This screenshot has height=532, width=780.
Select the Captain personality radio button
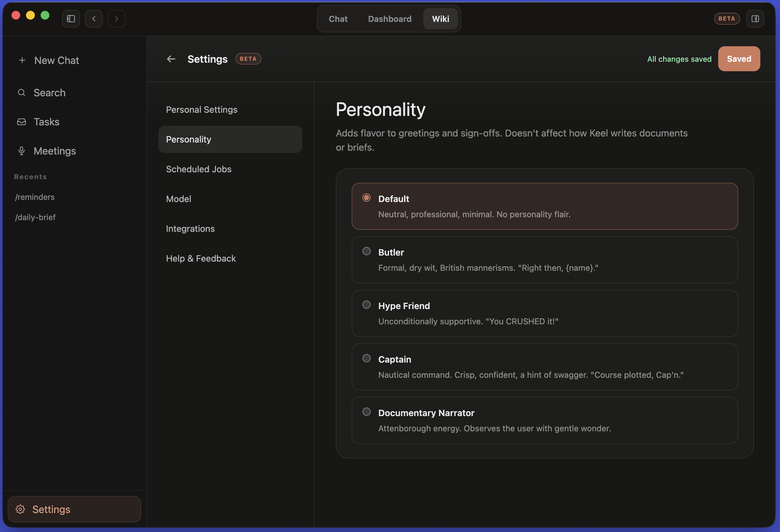coord(367,358)
